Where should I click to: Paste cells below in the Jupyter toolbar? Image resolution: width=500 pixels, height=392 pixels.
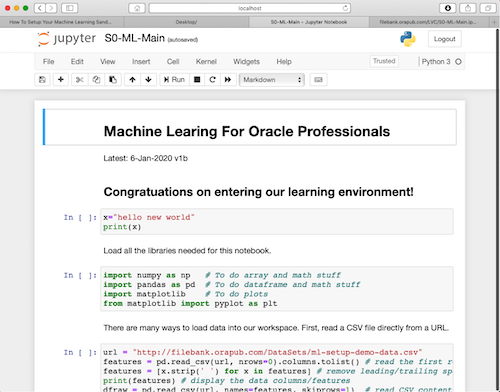[x=113, y=80]
